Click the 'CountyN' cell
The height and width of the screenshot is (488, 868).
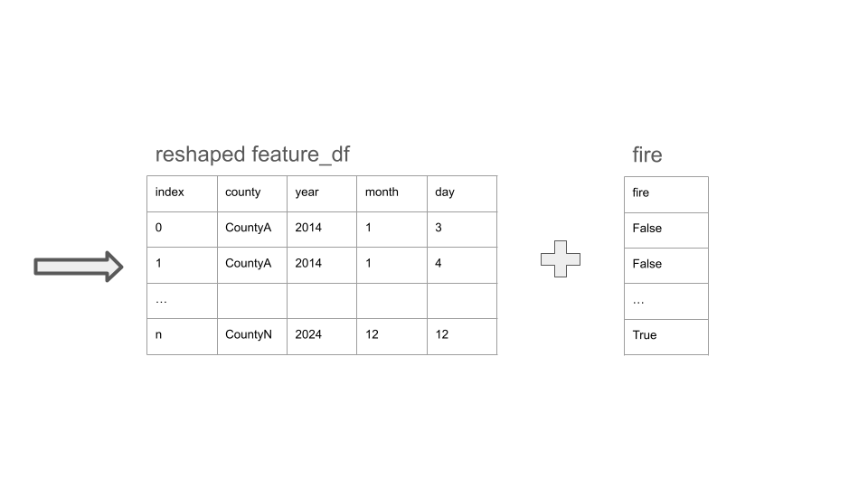point(252,335)
